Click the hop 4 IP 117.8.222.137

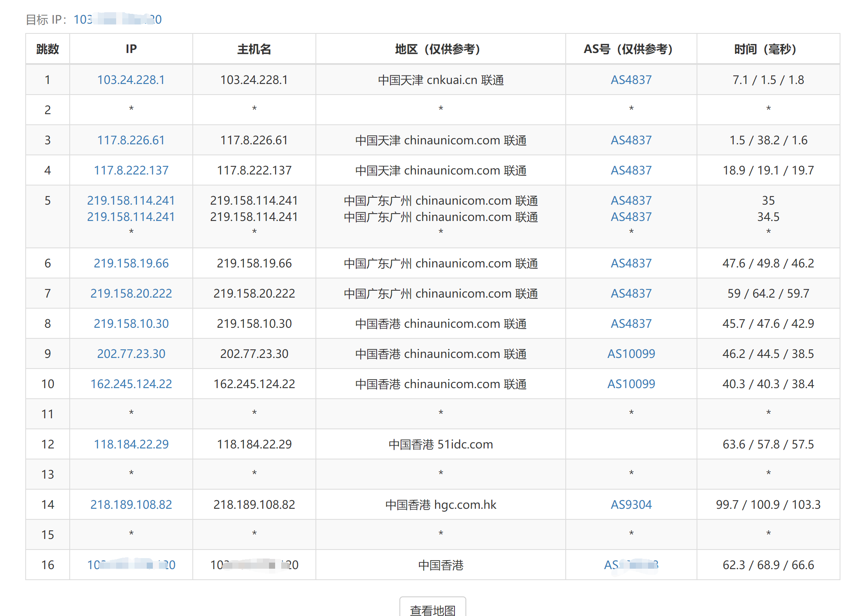(131, 170)
